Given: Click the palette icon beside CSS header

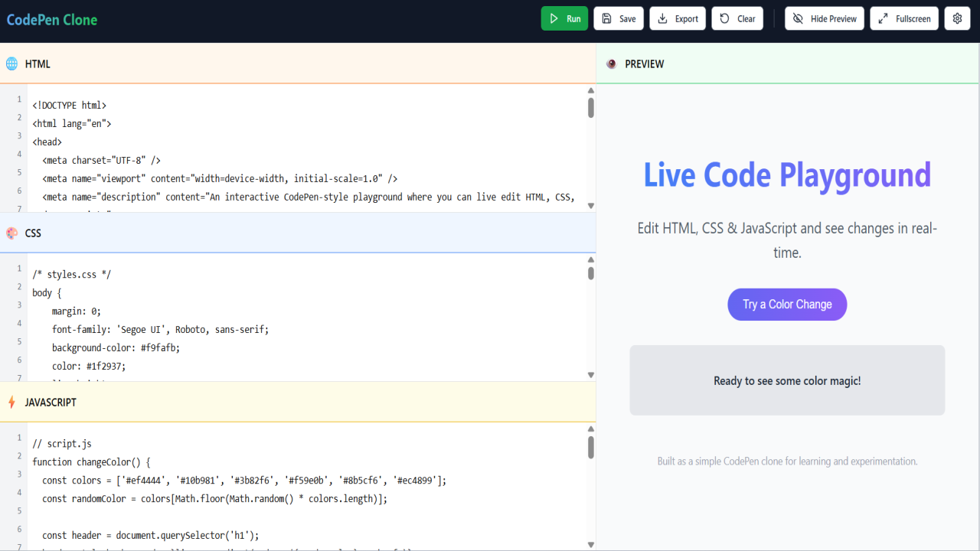Looking at the screenshot, I should [x=11, y=233].
